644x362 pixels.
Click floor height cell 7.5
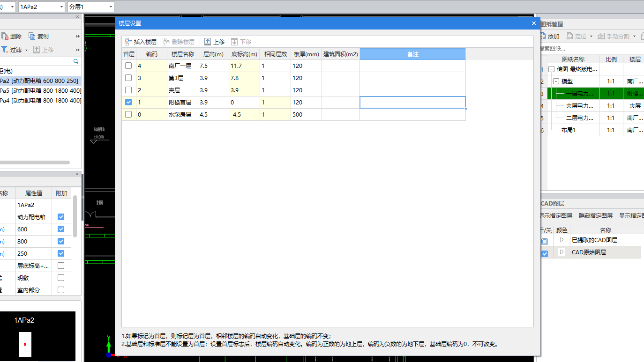(x=213, y=66)
